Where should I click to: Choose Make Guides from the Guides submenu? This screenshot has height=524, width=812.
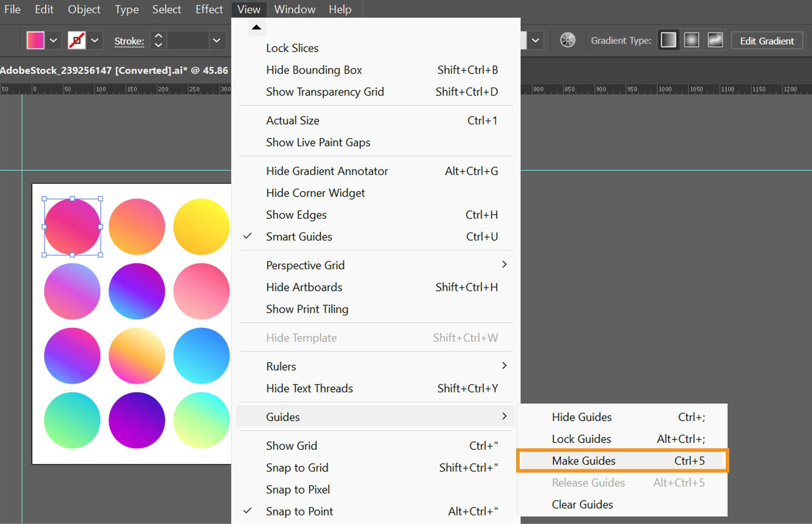[x=584, y=461]
